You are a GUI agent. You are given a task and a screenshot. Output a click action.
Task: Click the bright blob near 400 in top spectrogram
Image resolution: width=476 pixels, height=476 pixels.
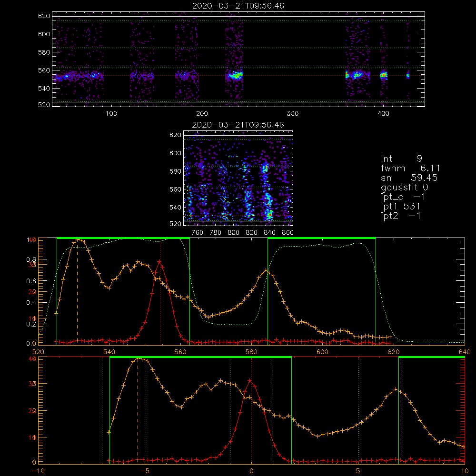point(384,75)
